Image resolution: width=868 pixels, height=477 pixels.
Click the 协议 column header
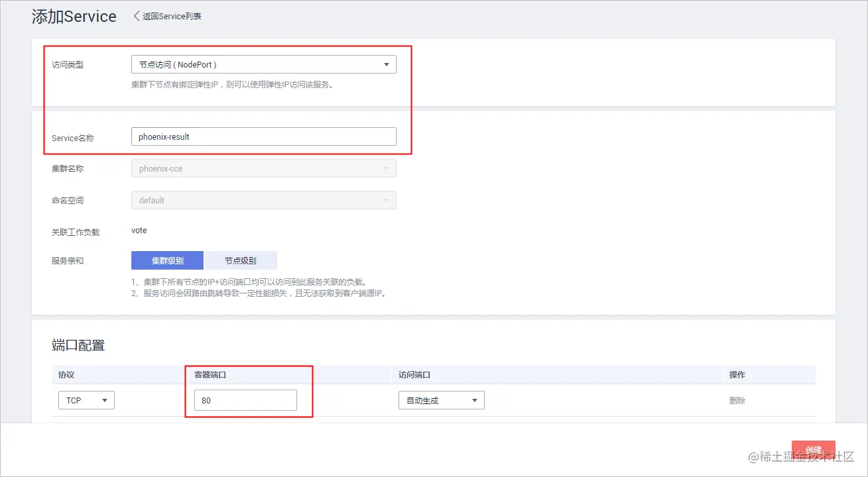coord(66,374)
